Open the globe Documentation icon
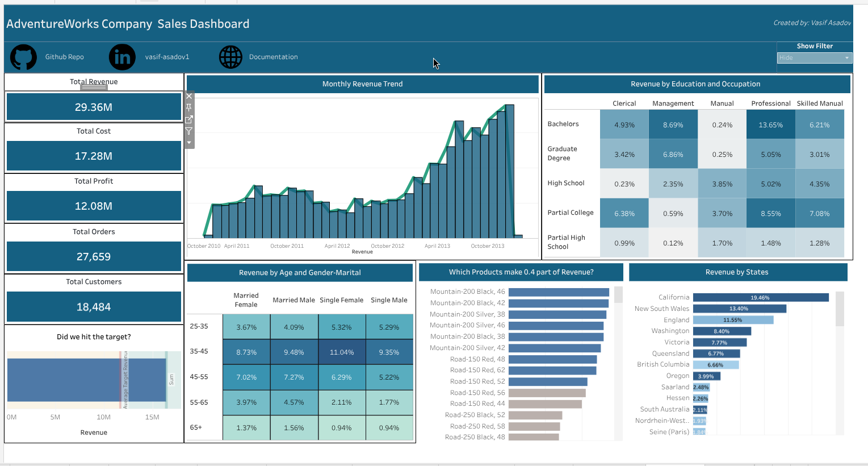The width and height of the screenshot is (868, 466). pos(230,57)
